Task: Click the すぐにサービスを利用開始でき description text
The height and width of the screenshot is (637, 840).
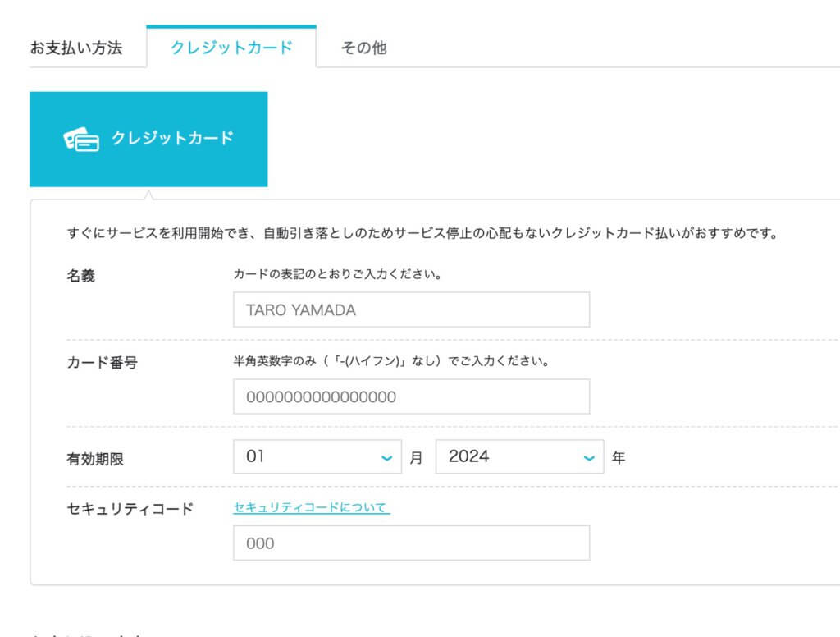Action: pos(422,233)
